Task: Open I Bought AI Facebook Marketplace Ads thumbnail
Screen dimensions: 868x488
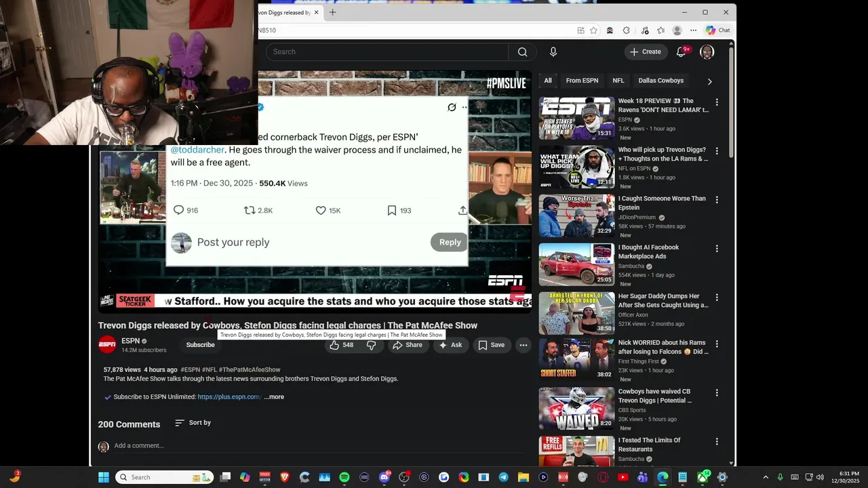Action: [x=576, y=264]
